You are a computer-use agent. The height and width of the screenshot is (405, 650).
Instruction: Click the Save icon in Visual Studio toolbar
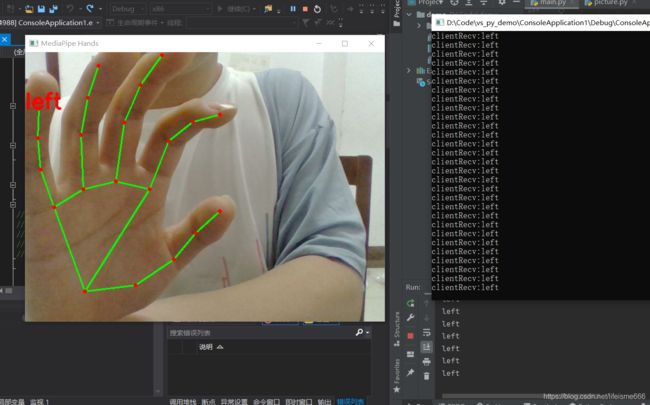41,8
